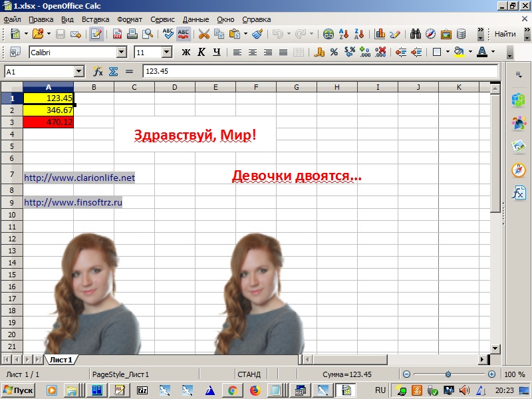Adjust the zoom slider handle
The height and width of the screenshot is (399, 532).
(x=448, y=374)
